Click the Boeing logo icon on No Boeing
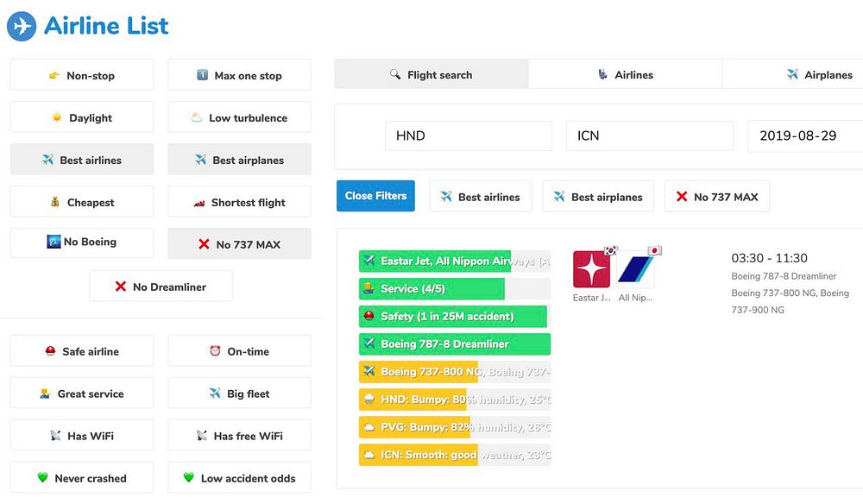The height and width of the screenshot is (504, 863). [54, 241]
